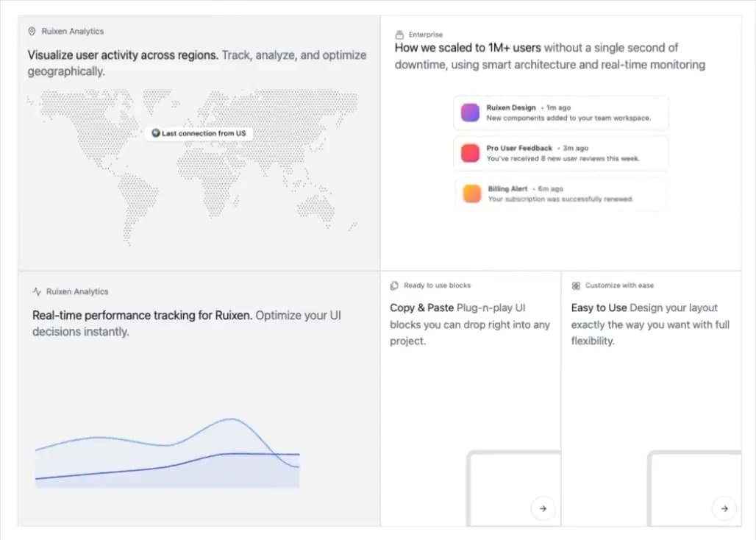Click the Ruixen Analytics label above the chart
Screen dimensions: 756x540
77,291
